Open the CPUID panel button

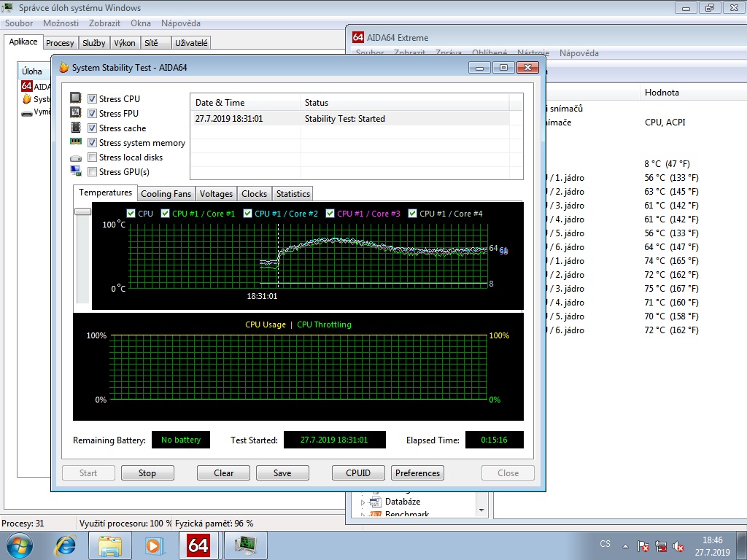[x=358, y=472]
